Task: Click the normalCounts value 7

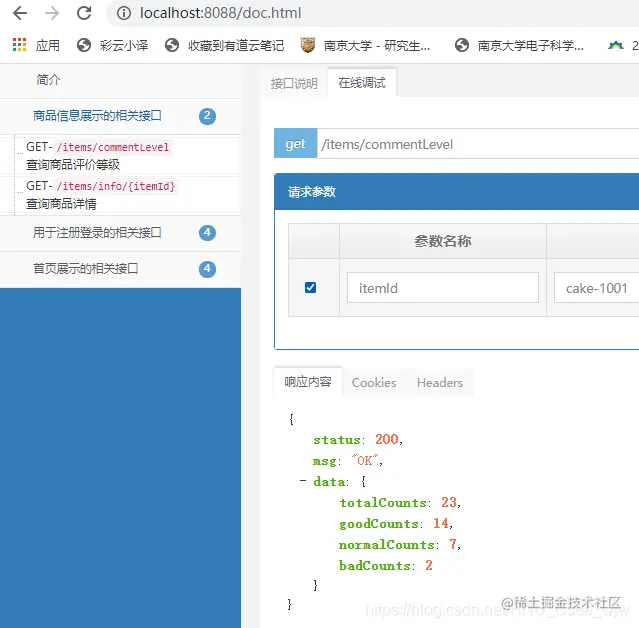Action: point(453,544)
